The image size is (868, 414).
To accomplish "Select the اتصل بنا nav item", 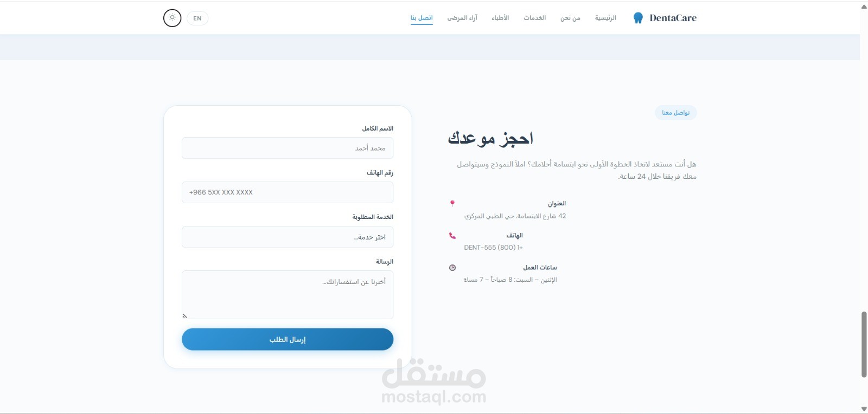I will point(422,18).
